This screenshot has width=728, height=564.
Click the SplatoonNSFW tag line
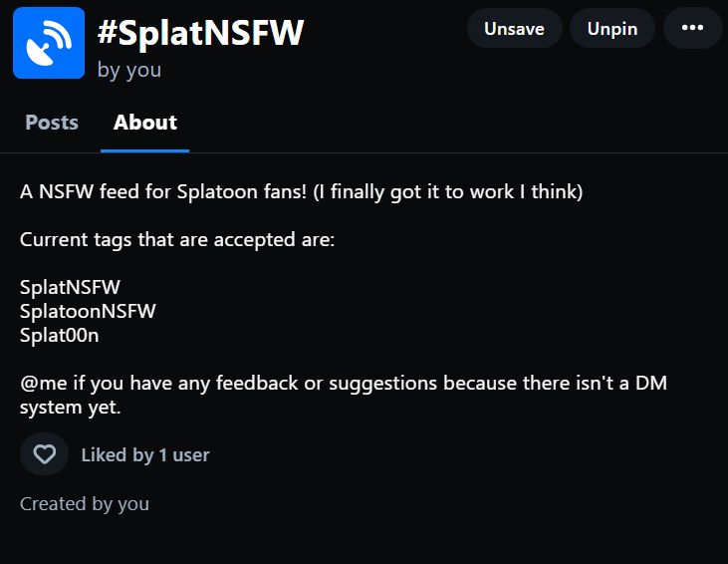click(x=88, y=312)
